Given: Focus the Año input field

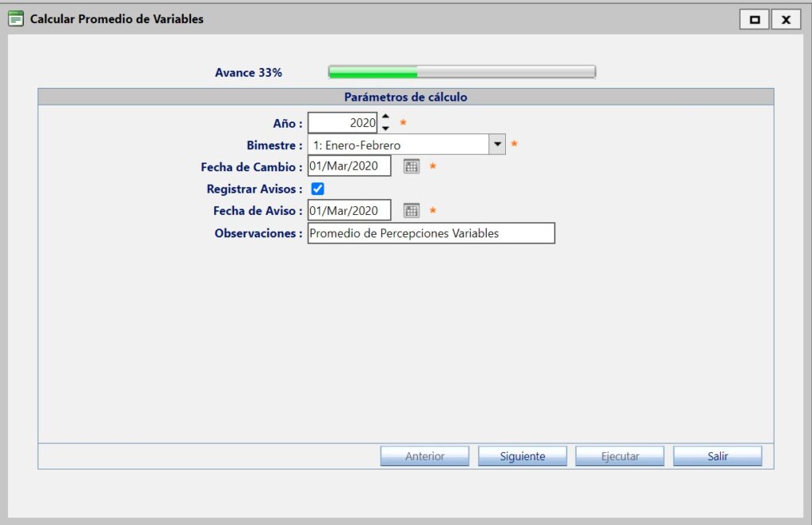Looking at the screenshot, I should (342, 123).
